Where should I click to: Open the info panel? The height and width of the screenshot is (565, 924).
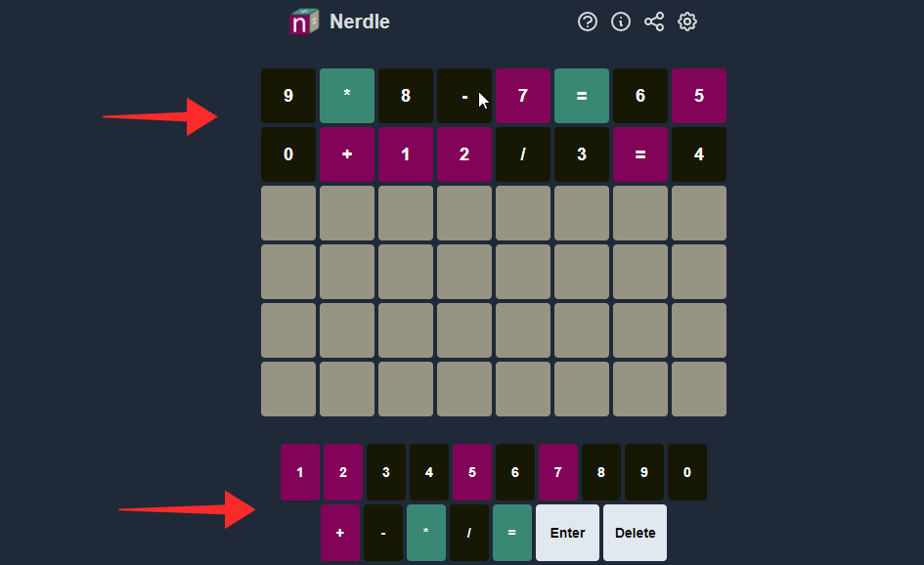click(620, 21)
